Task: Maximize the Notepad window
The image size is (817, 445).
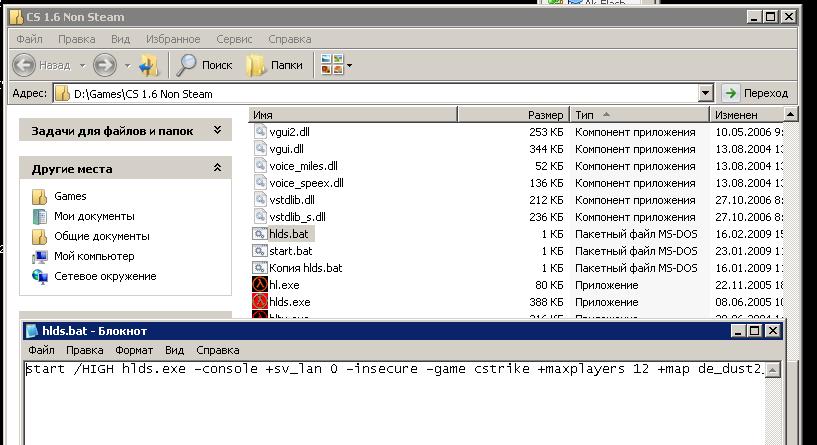Action: coord(754,330)
